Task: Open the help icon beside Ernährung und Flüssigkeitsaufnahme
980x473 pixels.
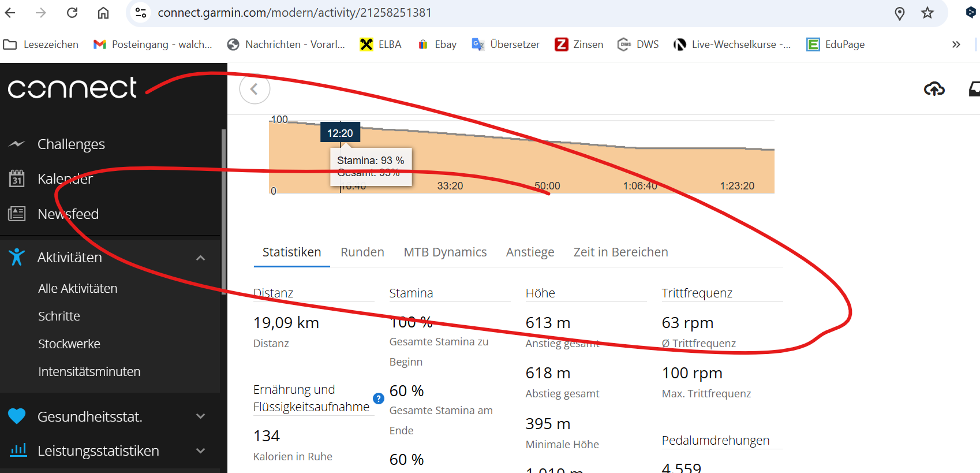Action: 379,398
